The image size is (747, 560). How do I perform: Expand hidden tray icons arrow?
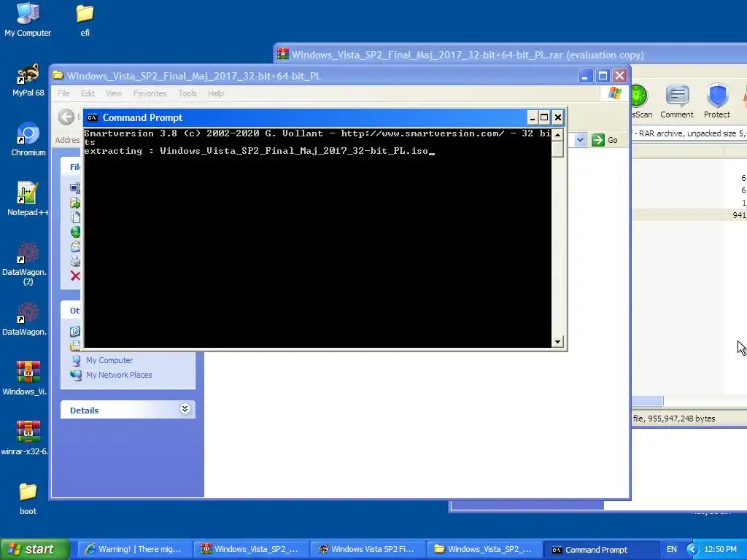coord(692,550)
